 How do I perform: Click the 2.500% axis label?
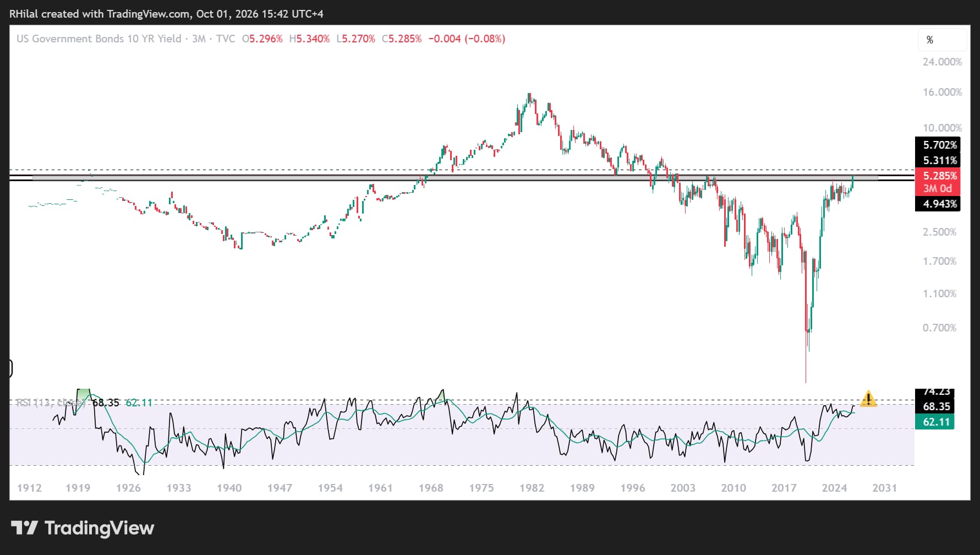[939, 232]
